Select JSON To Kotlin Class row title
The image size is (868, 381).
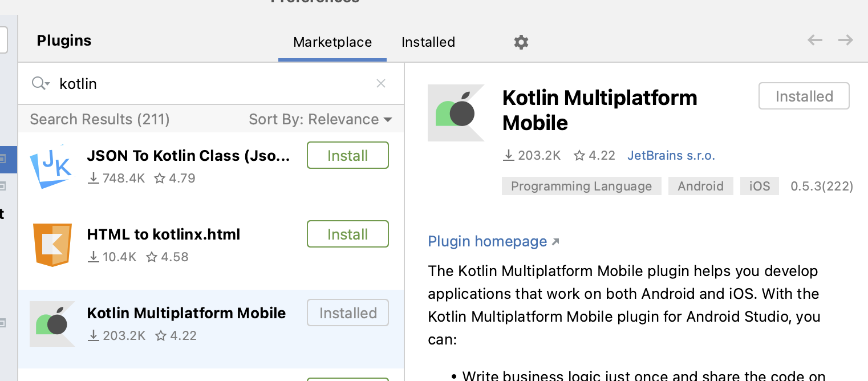(189, 155)
